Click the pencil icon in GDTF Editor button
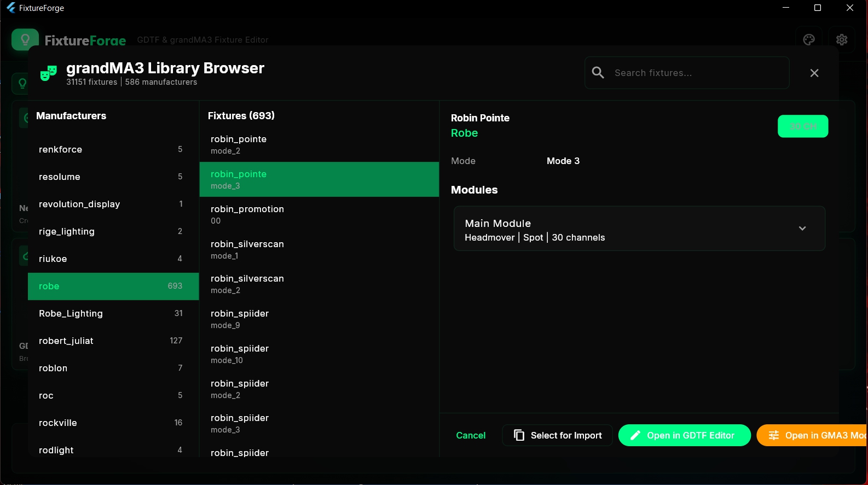 tap(635, 435)
